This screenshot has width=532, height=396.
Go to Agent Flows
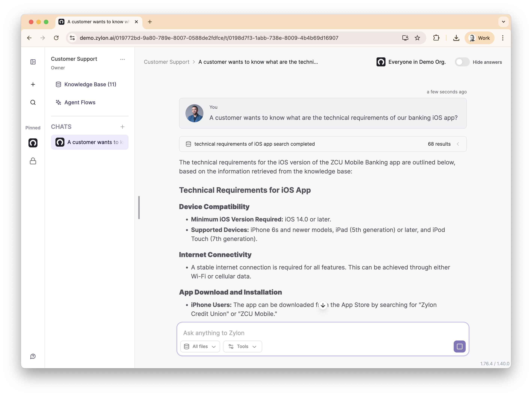(80, 102)
